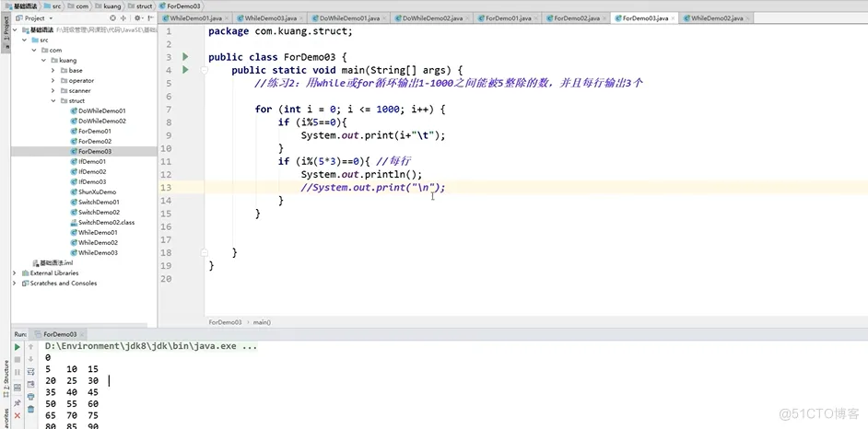Click the Restore Layout icon in Run panel

click(18, 387)
